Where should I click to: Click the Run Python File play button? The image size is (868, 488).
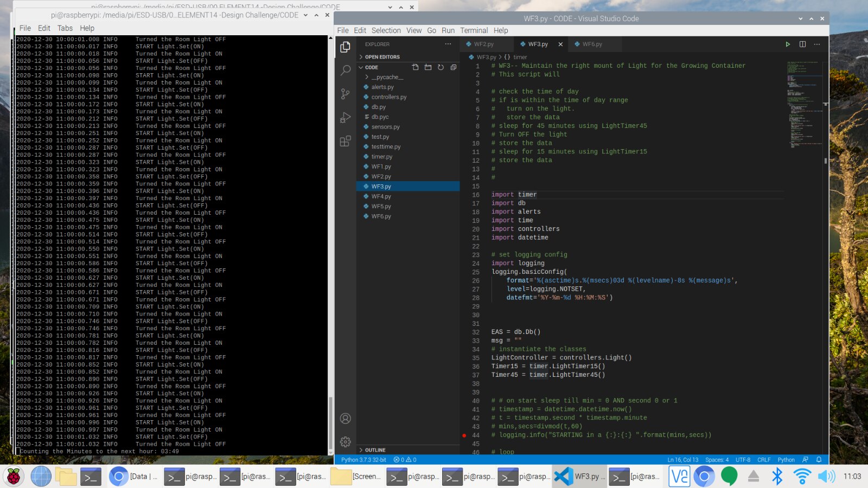(x=788, y=44)
